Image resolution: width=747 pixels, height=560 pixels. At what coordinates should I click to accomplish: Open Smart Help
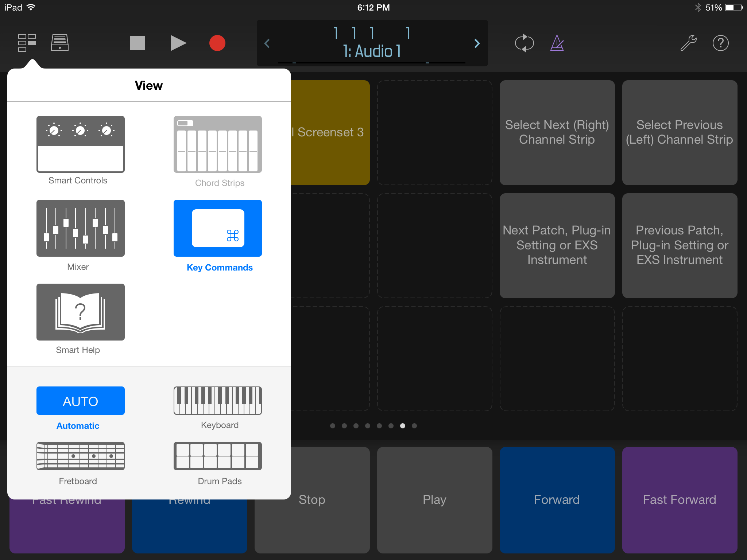pyautogui.click(x=80, y=312)
